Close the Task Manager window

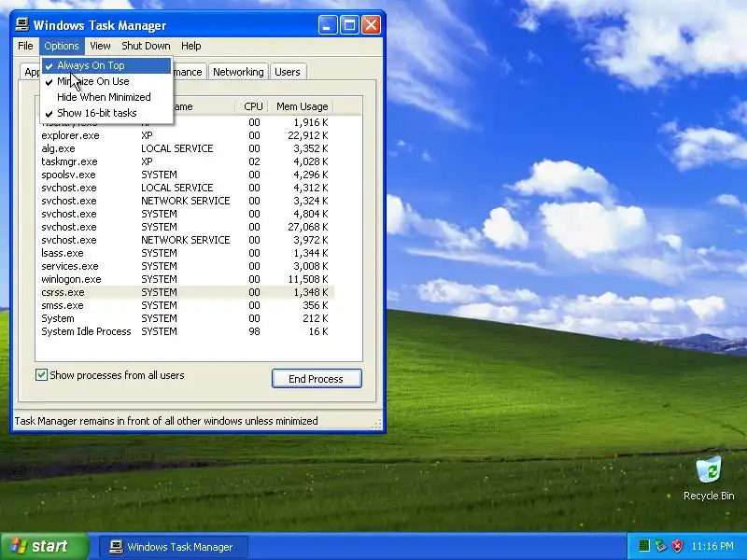[371, 25]
